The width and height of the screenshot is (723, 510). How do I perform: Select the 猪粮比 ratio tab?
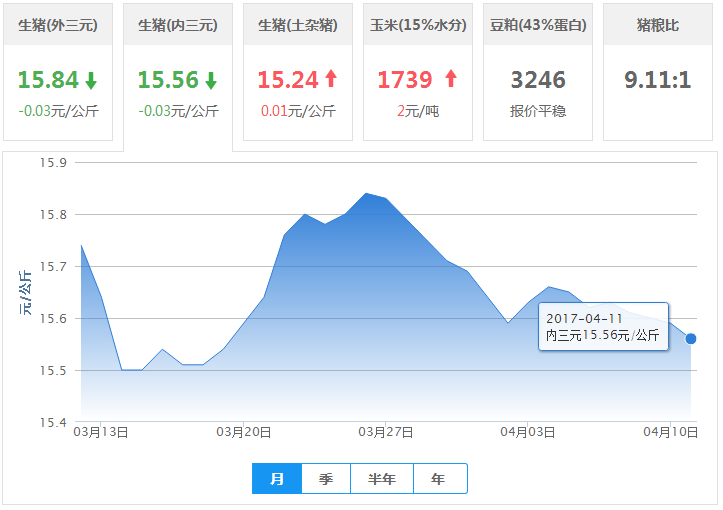(x=658, y=71)
